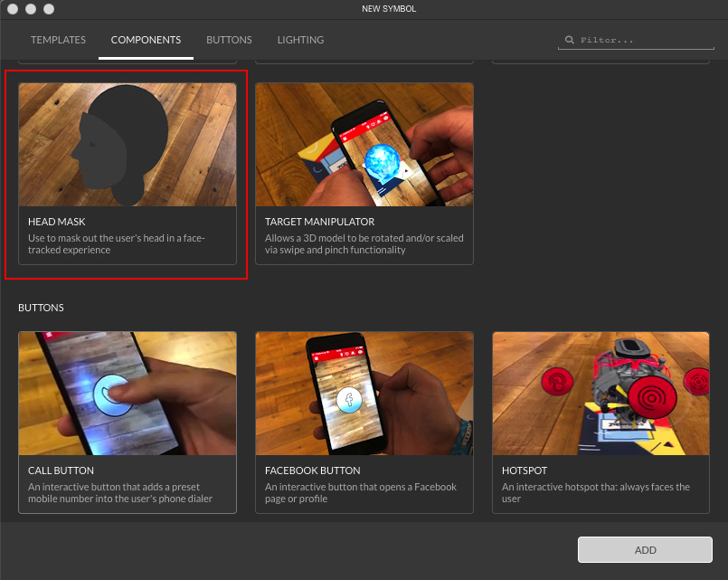Click the HEAD MASK title text
The height and width of the screenshot is (580, 728).
[57, 222]
